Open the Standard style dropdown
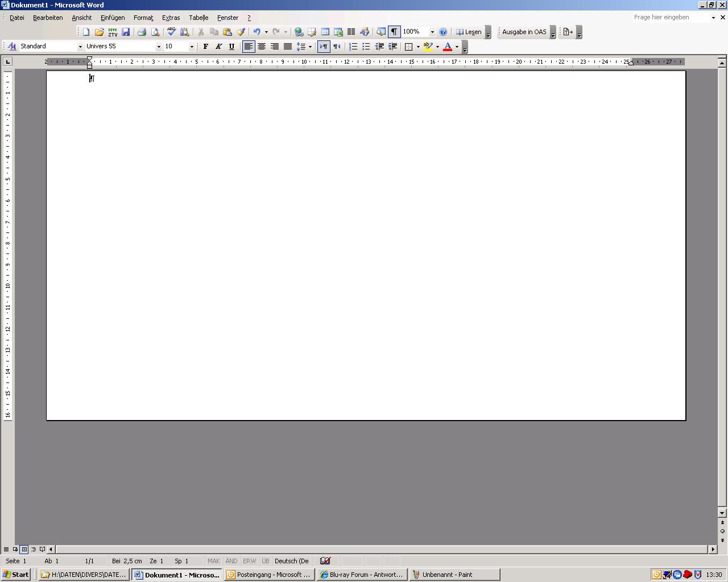 click(80, 47)
